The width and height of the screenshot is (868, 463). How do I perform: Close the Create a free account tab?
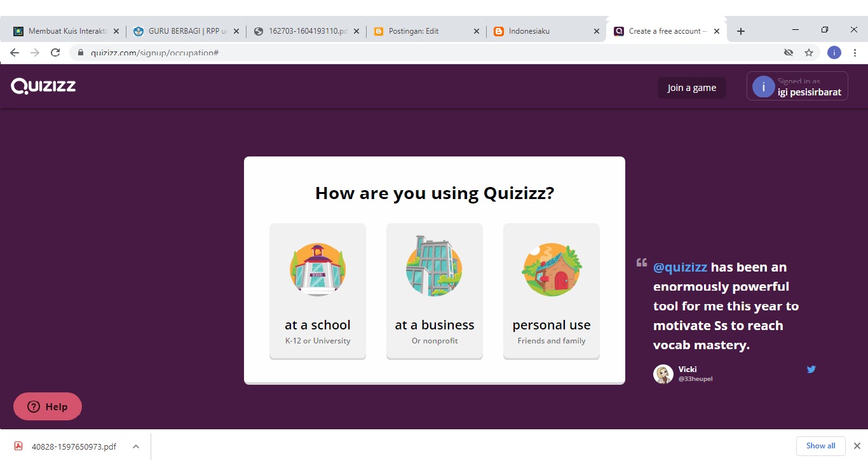717,30
